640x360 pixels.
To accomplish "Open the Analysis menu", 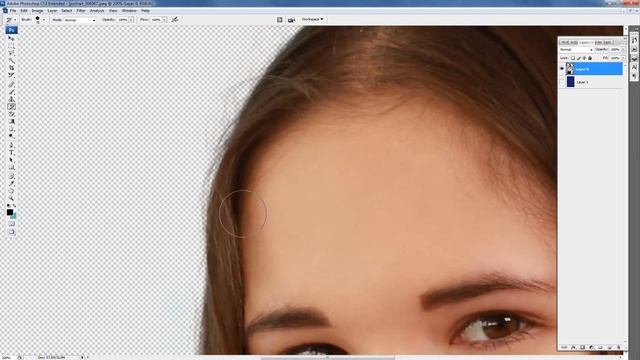I will click(97, 11).
